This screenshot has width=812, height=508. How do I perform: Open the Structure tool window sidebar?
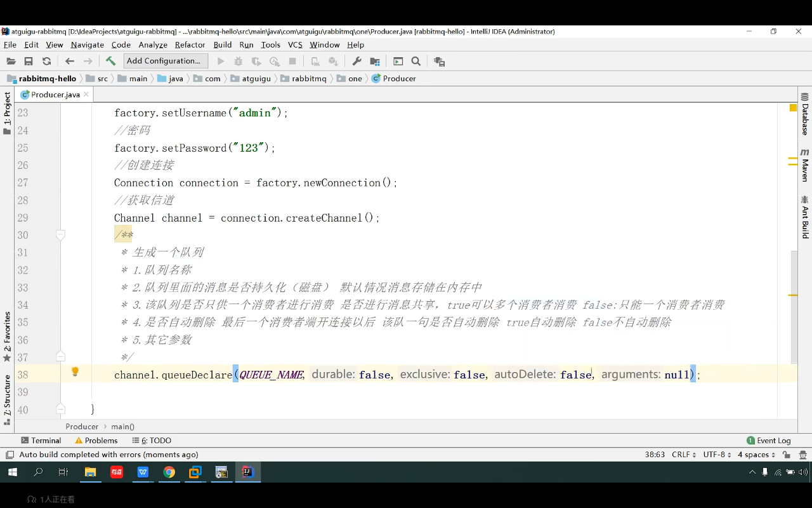pyautogui.click(x=7, y=400)
